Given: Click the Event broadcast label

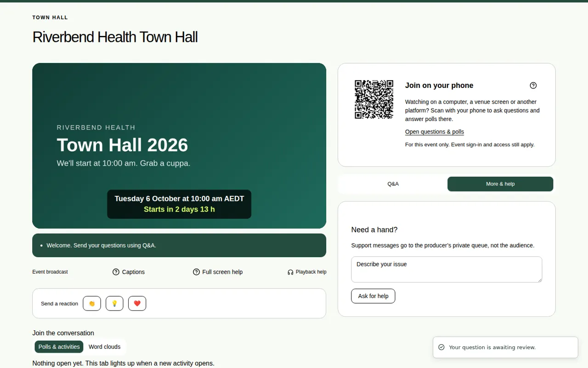Looking at the screenshot, I should pos(50,272).
